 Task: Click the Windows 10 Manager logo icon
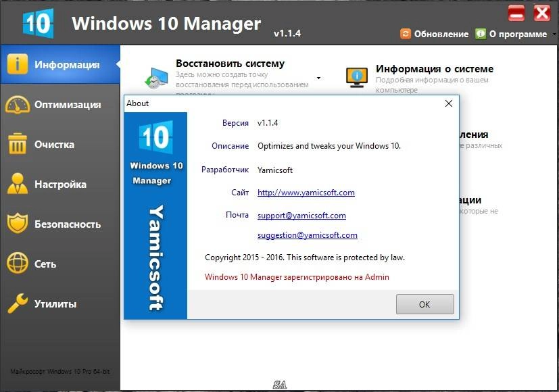click(x=38, y=24)
